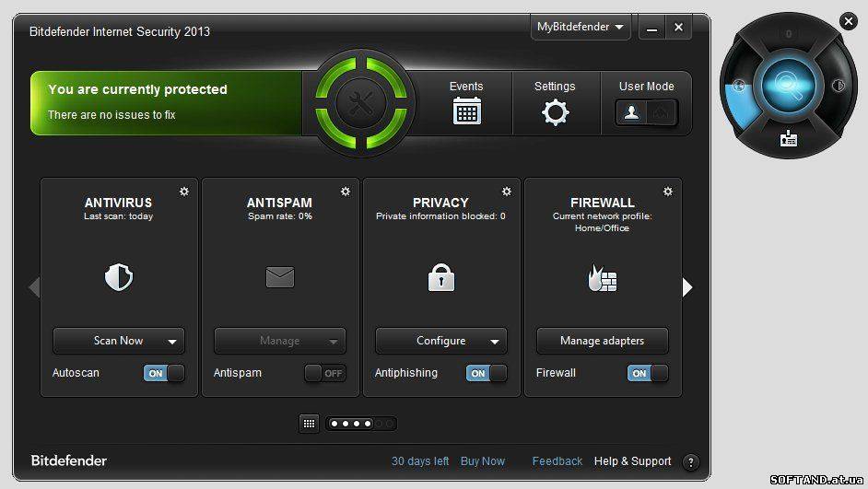Viewport: 868px width, 489px height.
Task: Close the security widget with X
Action: click(848, 21)
